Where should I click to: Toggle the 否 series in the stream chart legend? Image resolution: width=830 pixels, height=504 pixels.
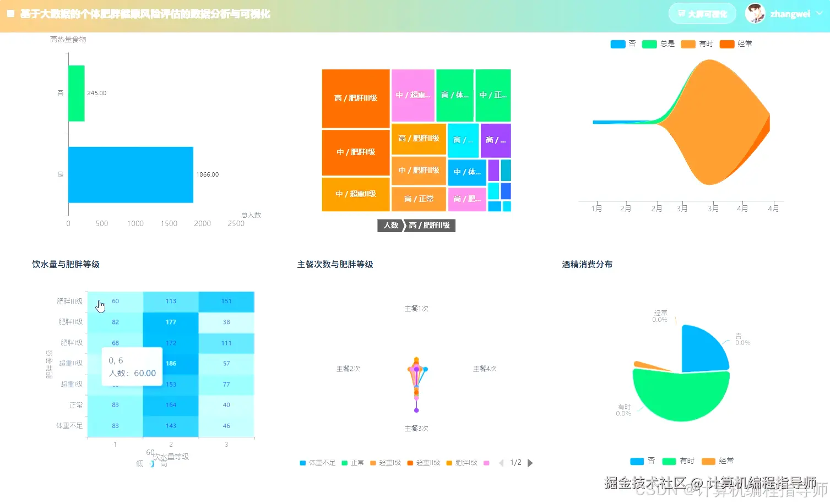623,44
